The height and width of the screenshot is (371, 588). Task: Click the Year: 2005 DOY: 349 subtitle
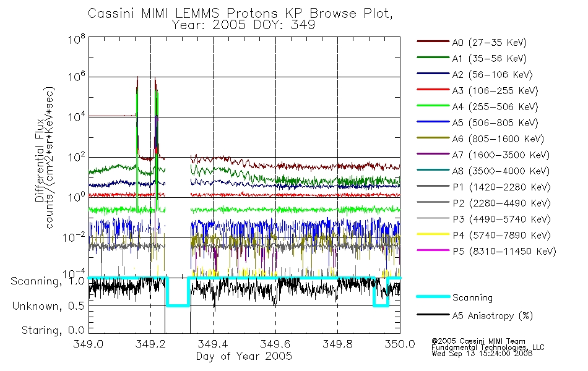pos(243,25)
